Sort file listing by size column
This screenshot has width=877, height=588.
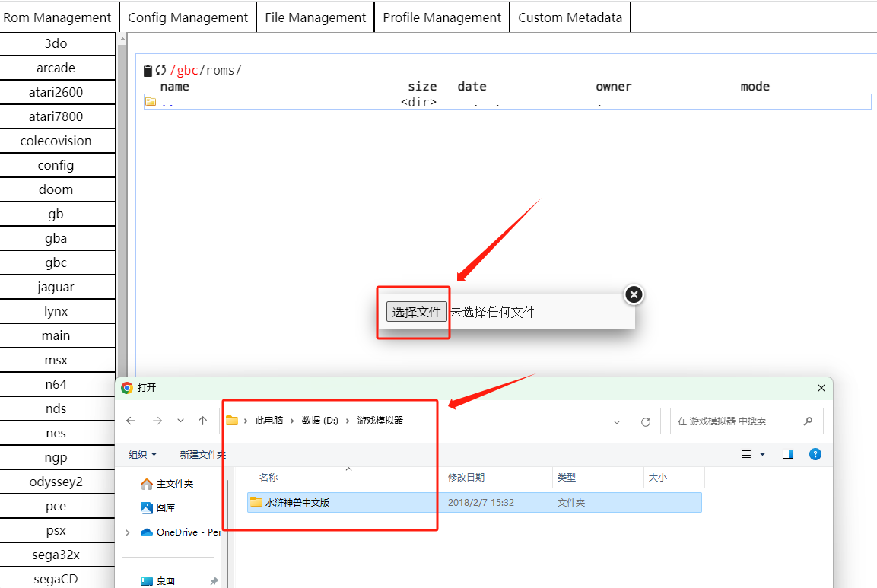point(422,87)
